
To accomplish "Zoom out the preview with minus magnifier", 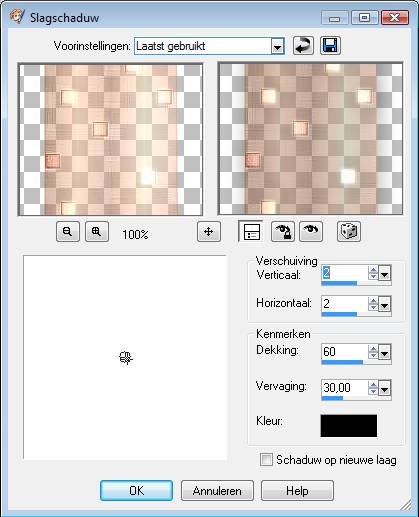I will pos(68,232).
